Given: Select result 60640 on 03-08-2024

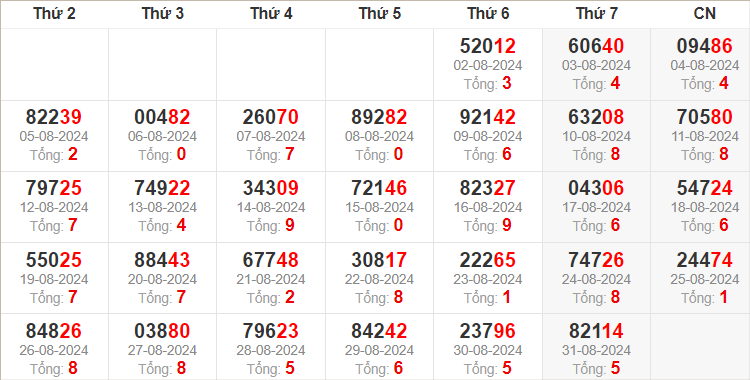Looking at the screenshot, I should [x=596, y=46].
